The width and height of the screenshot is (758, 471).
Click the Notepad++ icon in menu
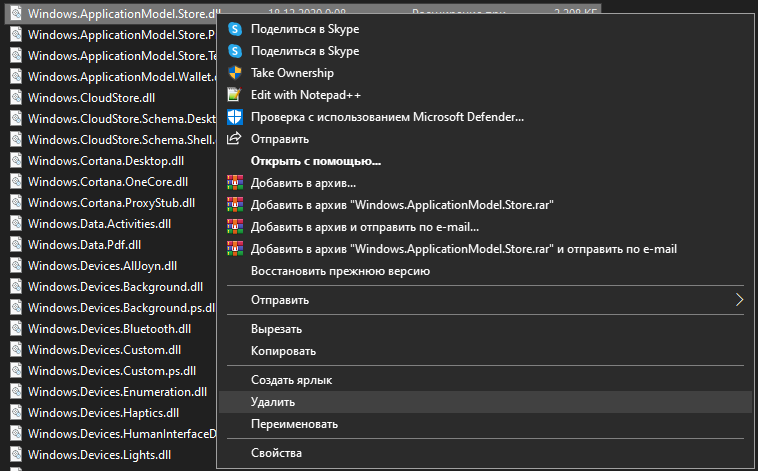pyautogui.click(x=234, y=95)
